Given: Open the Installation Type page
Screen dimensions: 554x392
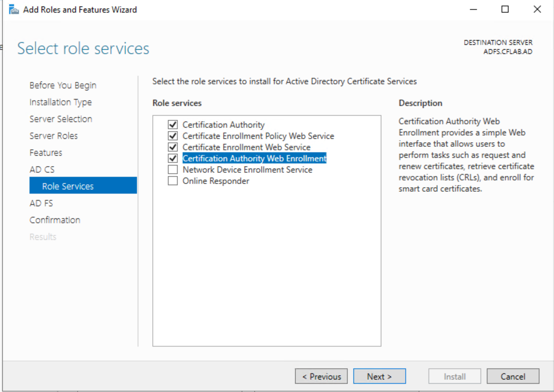Looking at the screenshot, I should (60, 102).
